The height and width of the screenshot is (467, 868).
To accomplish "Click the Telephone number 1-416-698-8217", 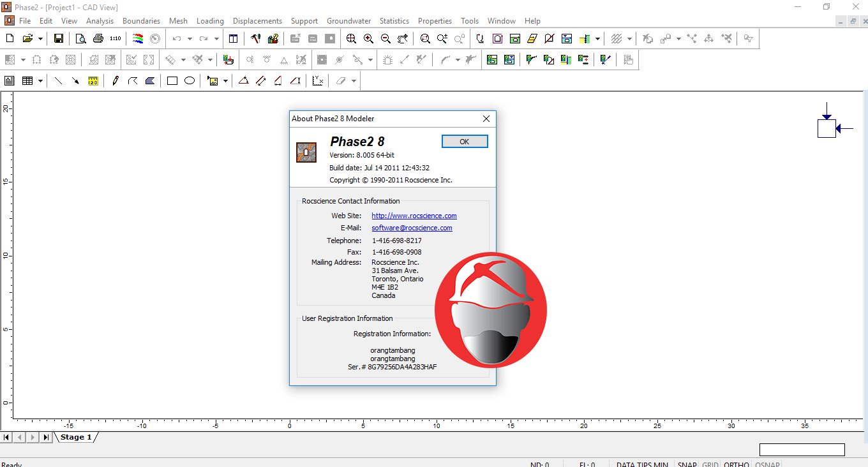I will (397, 241).
